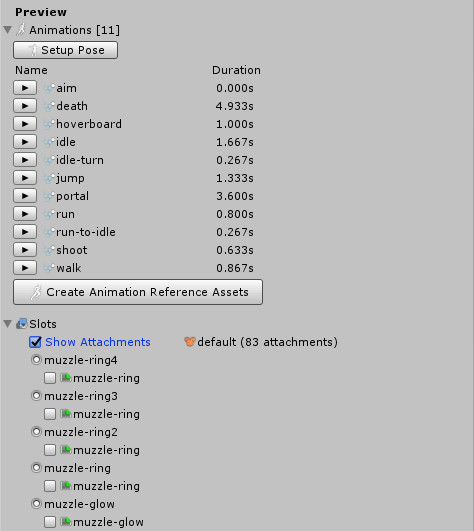Play the portal animation
The height and width of the screenshot is (531, 474).
click(25, 196)
